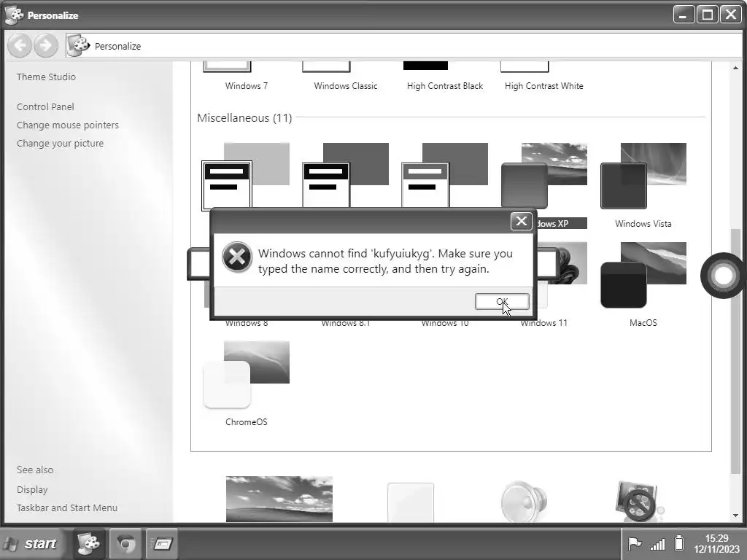
Task: Open the sounds speaker icon at bottom
Action: click(524, 501)
